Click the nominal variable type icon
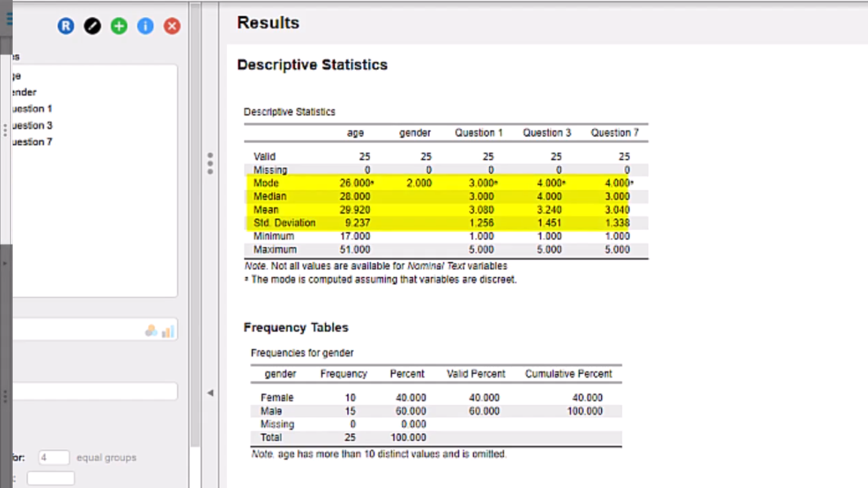 [x=151, y=331]
